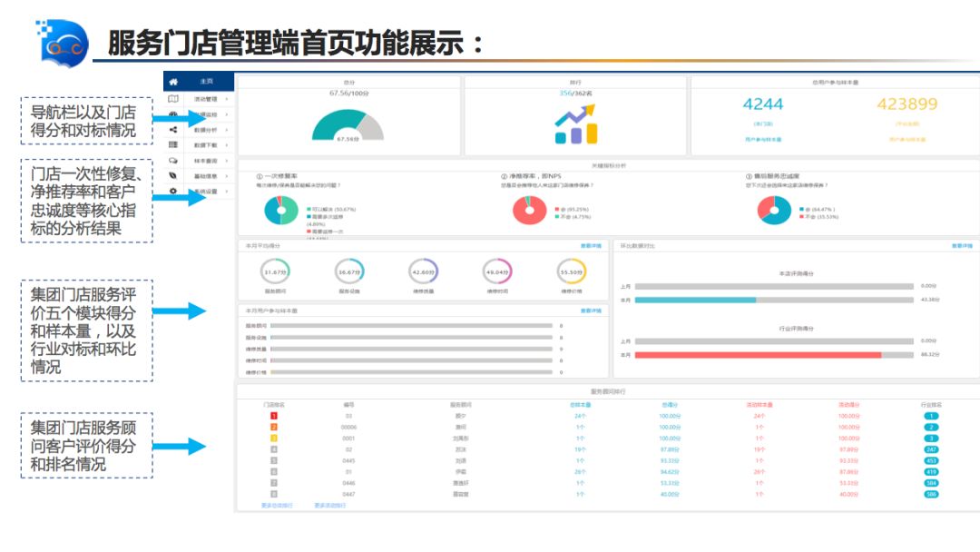
Task: Open the 主页 menu item
Action: (206, 82)
